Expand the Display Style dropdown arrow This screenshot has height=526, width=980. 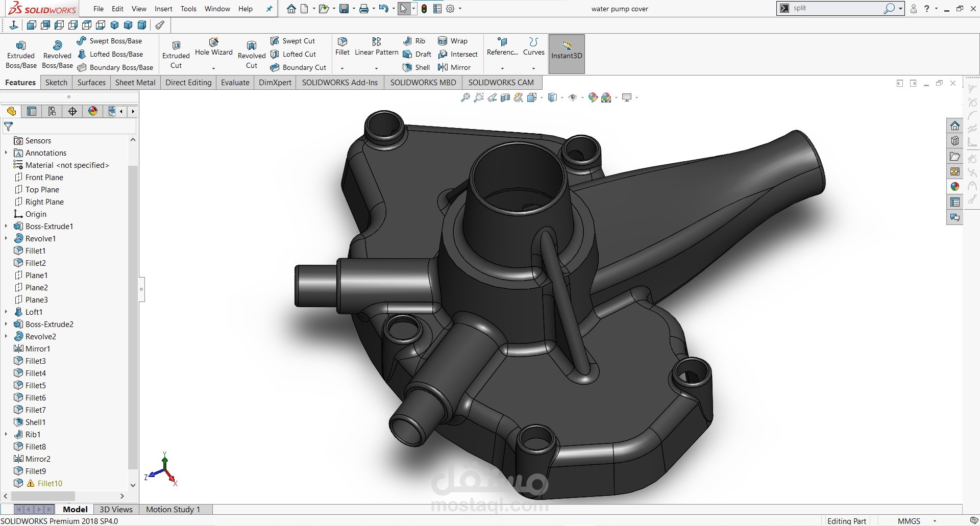pyautogui.click(x=562, y=98)
